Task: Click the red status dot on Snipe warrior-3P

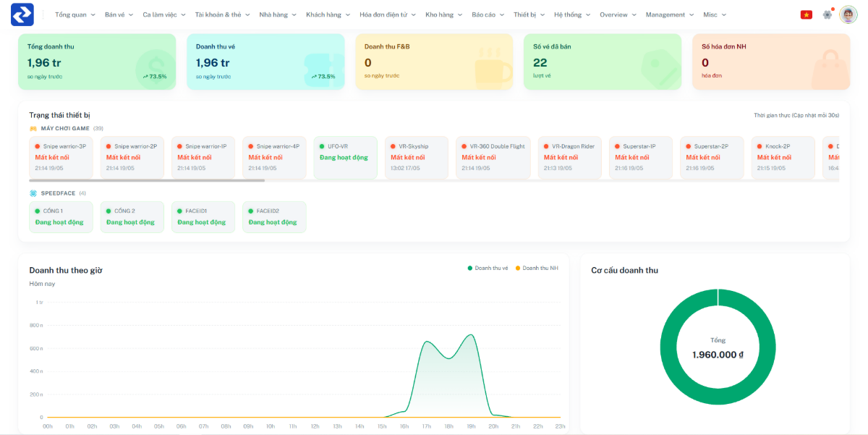Action: tap(38, 146)
